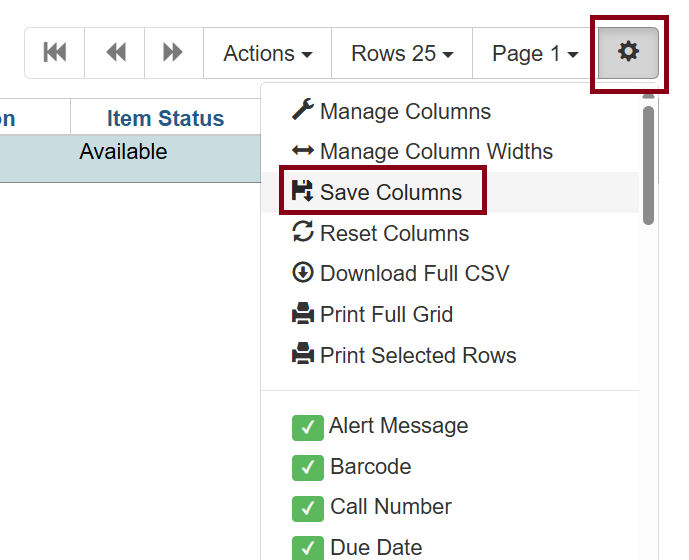Expand the Rows 25 dropdown
689x560 pixels.
[402, 53]
